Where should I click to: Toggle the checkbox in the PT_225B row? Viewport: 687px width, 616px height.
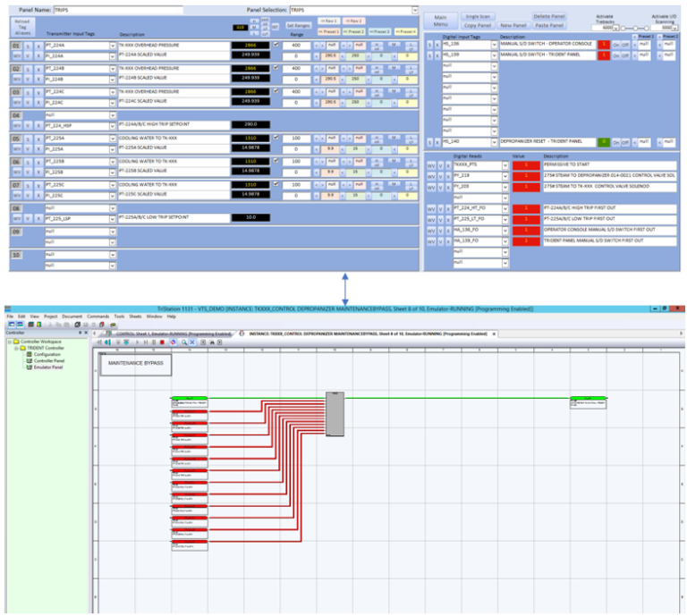coord(276,161)
